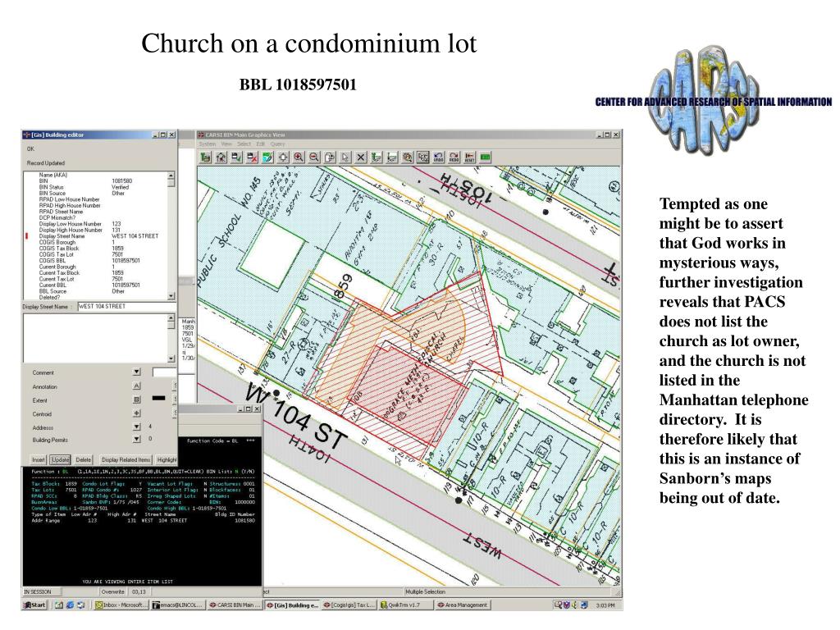Image resolution: width=840 pixels, height=630 pixels.
Task: Click the system tray clock showing 3:03 PM
Action: click(605, 605)
